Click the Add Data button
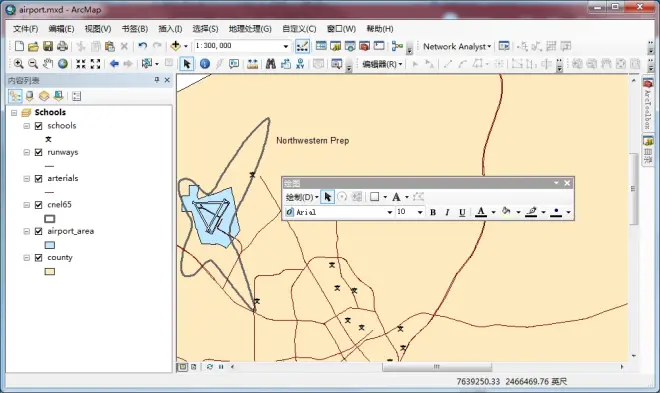660x393 pixels. (176, 46)
